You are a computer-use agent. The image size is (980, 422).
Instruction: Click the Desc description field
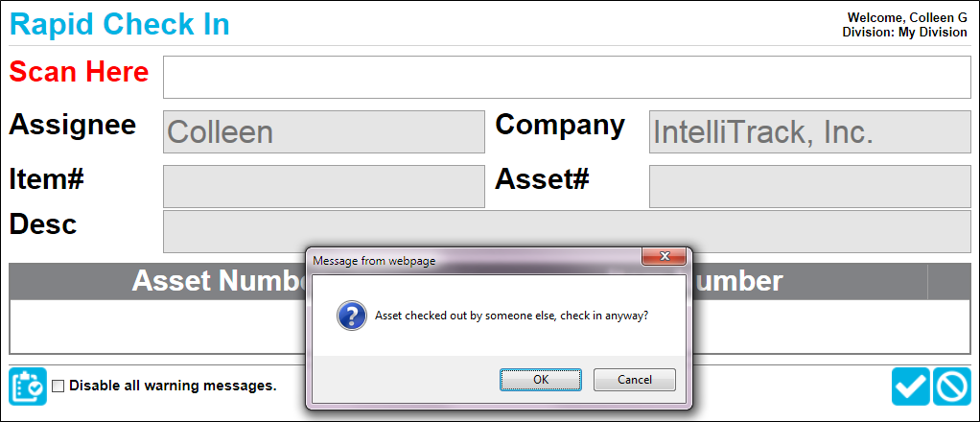point(567,231)
